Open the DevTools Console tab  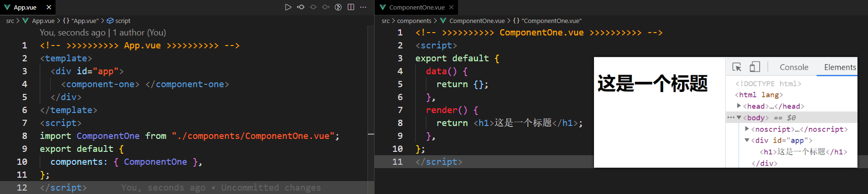pos(794,67)
